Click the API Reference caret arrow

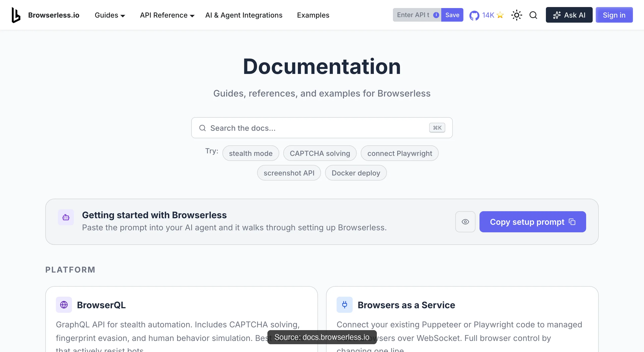192,16
